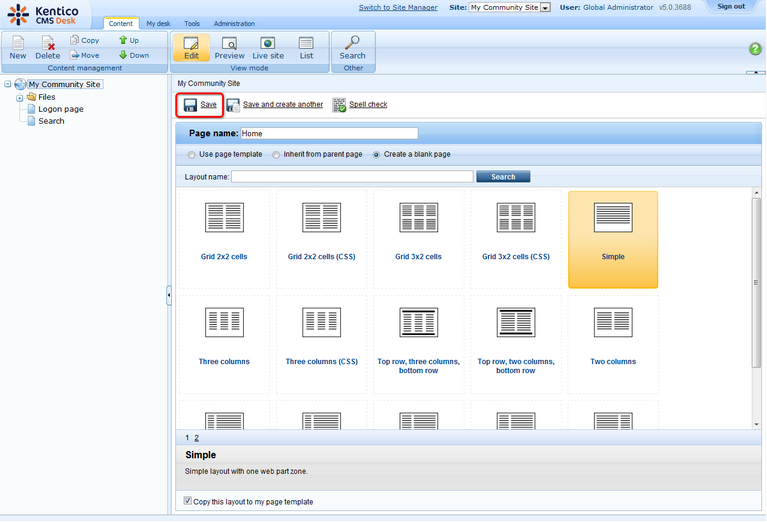Click the Spell check link
The height and width of the screenshot is (522, 767).
[x=368, y=105]
